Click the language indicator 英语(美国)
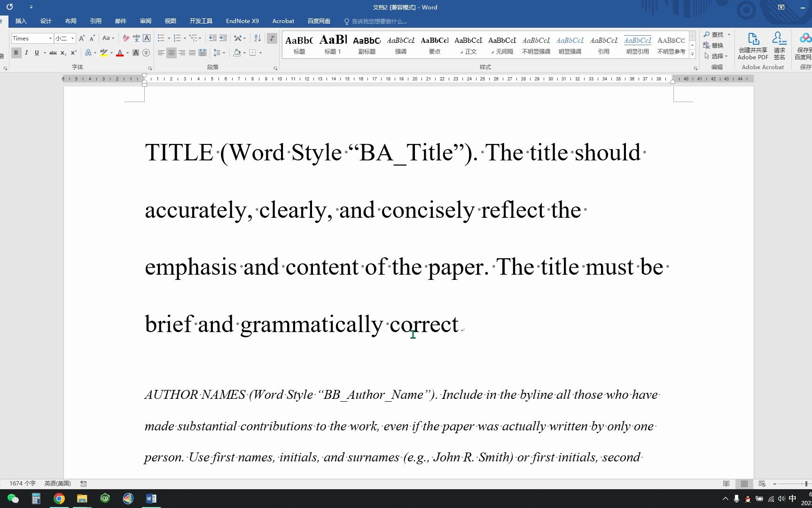Image resolution: width=812 pixels, height=508 pixels. (x=57, y=484)
